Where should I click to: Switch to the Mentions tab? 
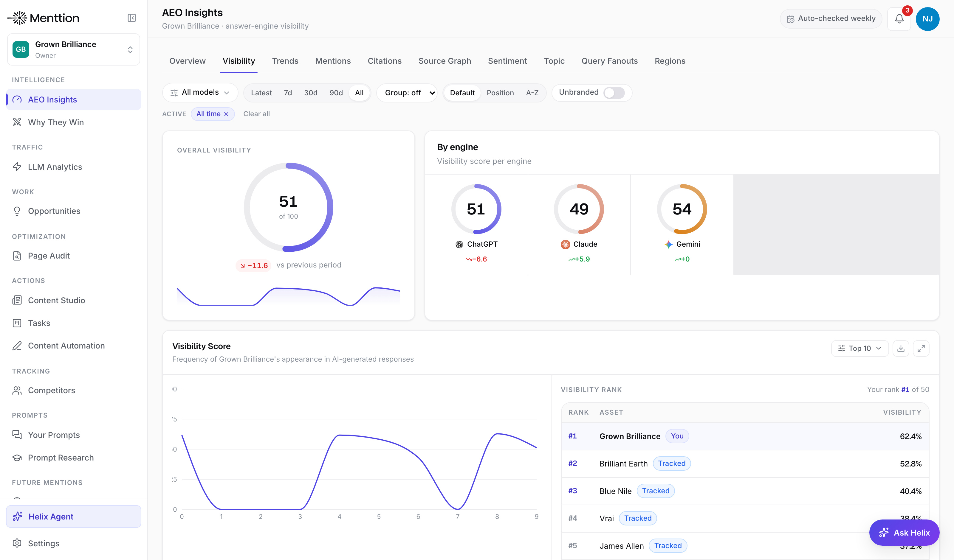333,61
